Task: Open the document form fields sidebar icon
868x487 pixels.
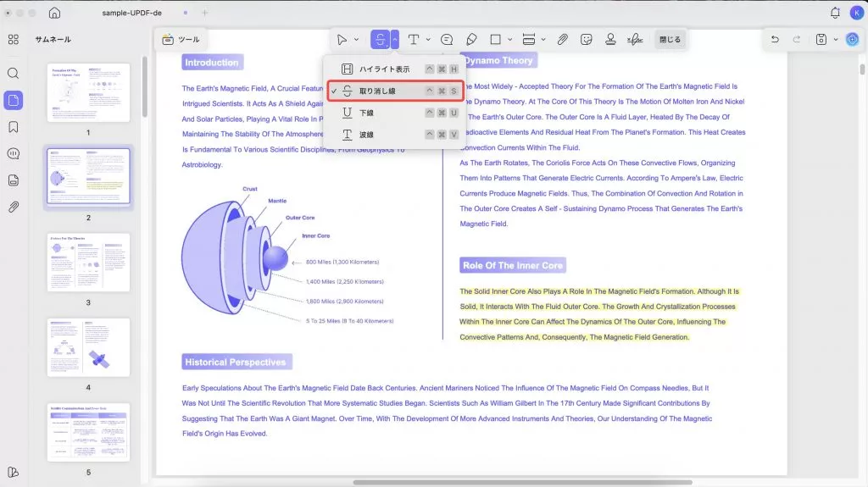Action: 14,180
